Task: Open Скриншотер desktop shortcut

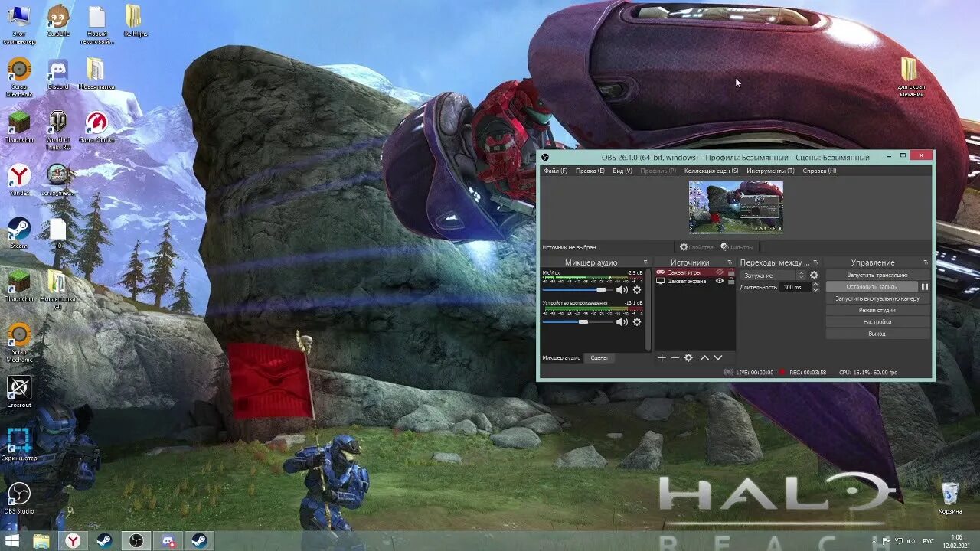Action: [19, 444]
